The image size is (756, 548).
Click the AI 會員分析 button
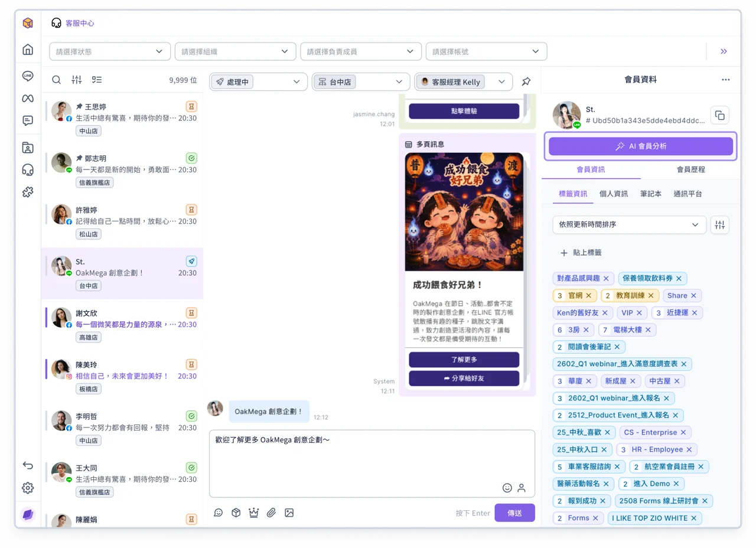(x=641, y=146)
